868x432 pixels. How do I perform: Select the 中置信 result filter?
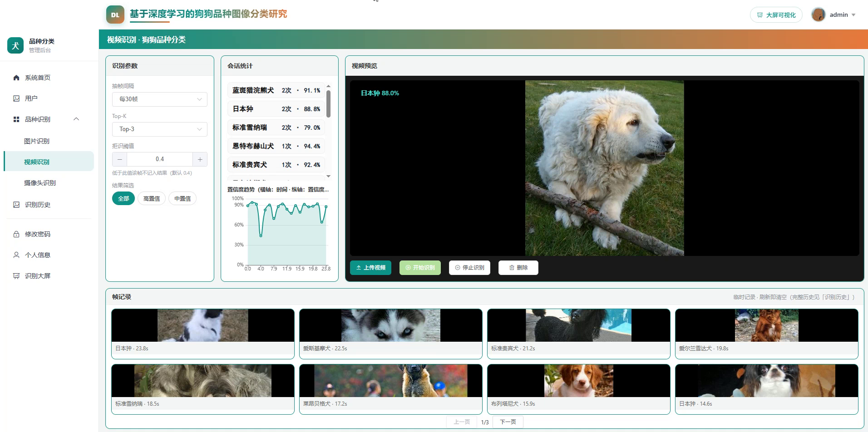(x=182, y=199)
